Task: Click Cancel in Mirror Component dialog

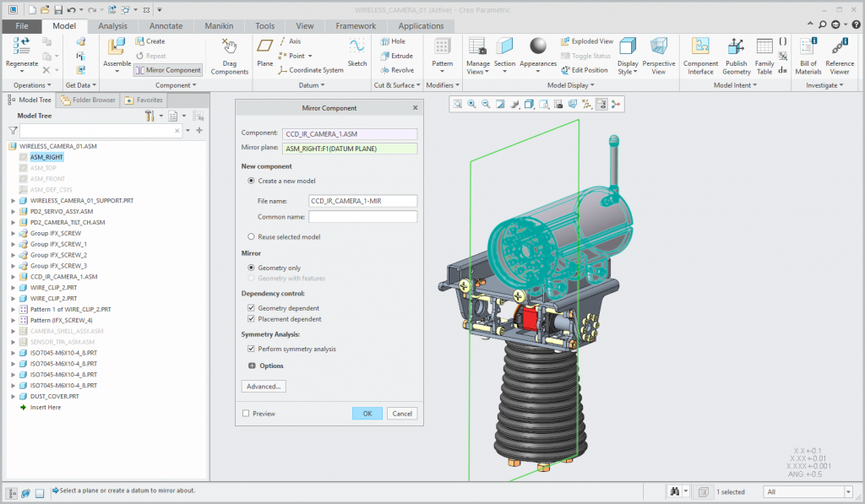Action: (402, 414)
